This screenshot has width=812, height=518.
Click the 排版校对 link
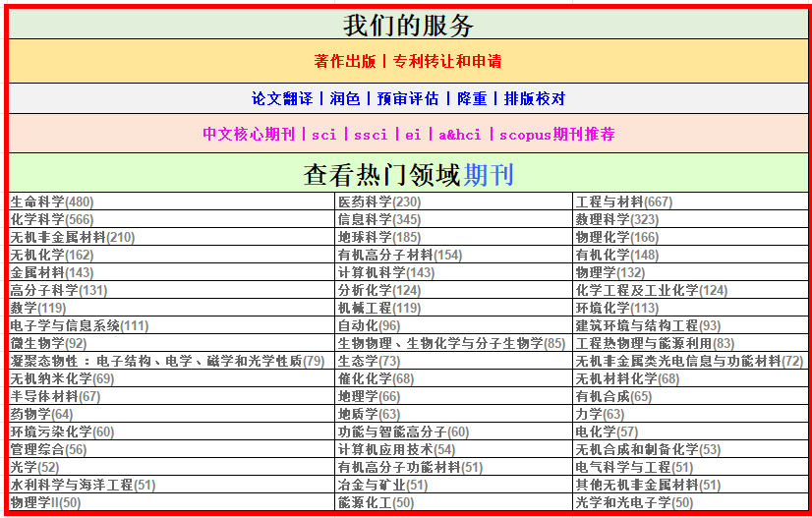tap(535, 98)
